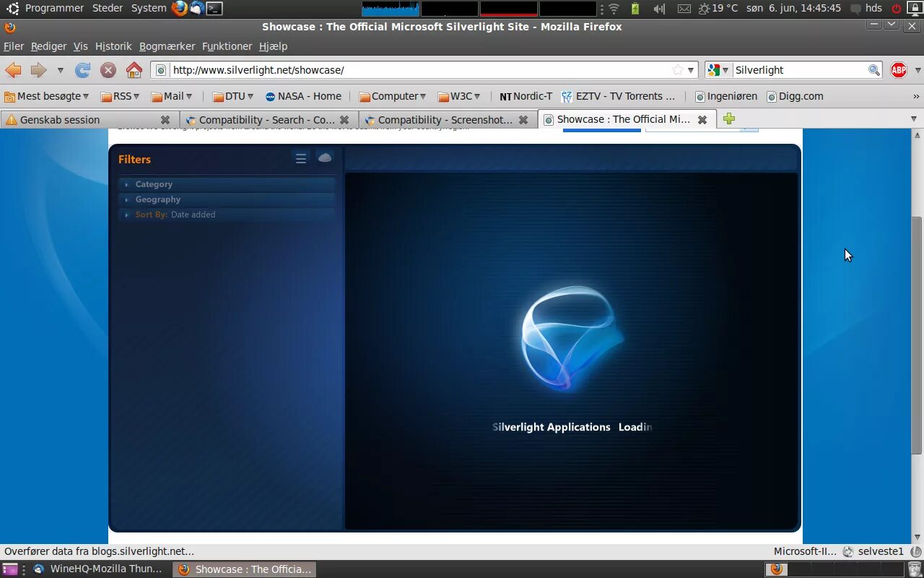The image size is (924, 578).
Task: Stop loading the page
Action: [x=108, y=70]
